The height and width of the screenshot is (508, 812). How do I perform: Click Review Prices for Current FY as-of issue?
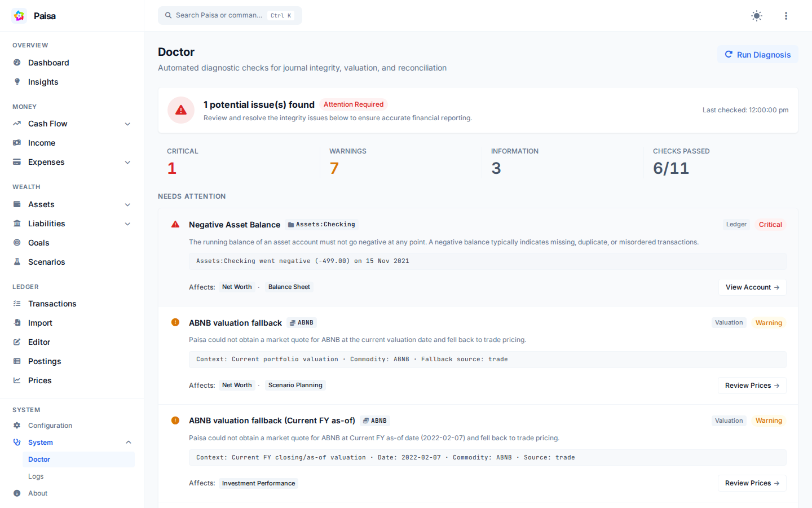click(x=752, y=483)
